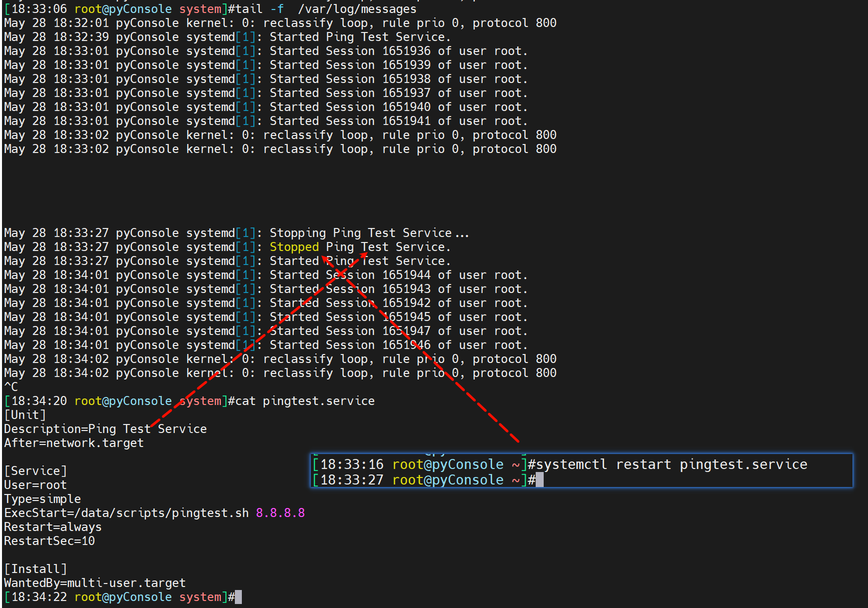Place cursor at the 18:33:27 overlay prompt
The width and height of the screenshot is (868, 608).
click(x=540, y=480)
